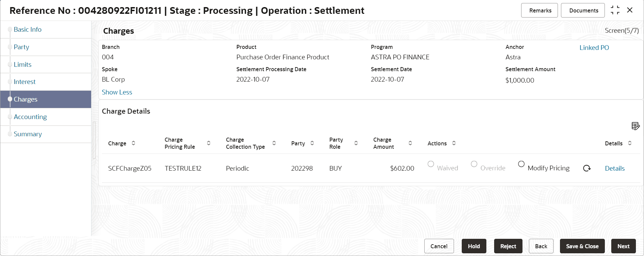
Task: Sort by the Charge Amount column
Action: click(410, 143)
